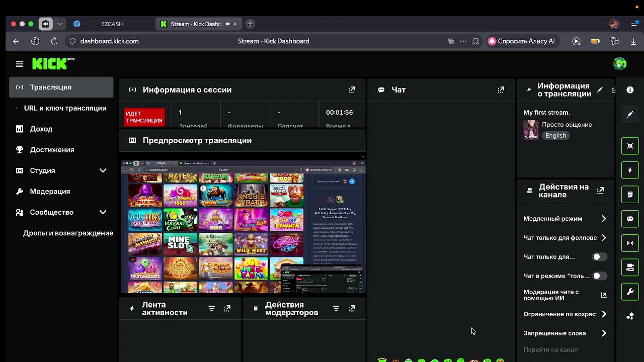Screen dimensions: 644x362
Task: Click the Перейти на канал link
Action: point(550,350)
